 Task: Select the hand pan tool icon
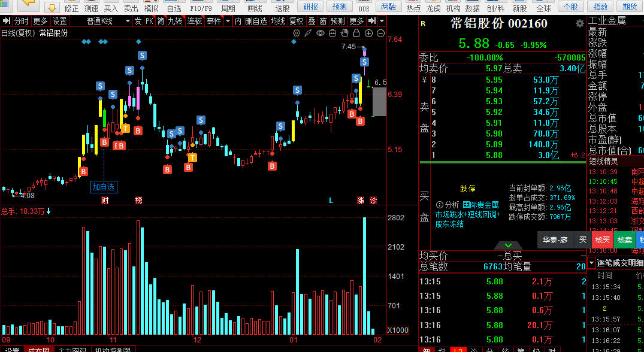tap(344, 34)
